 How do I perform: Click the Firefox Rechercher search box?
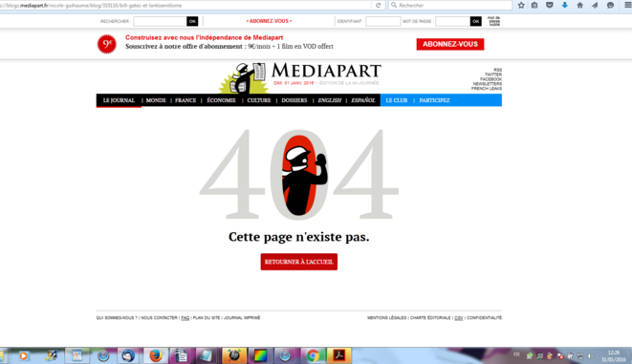pyautogui.click(x=450, y=5)
